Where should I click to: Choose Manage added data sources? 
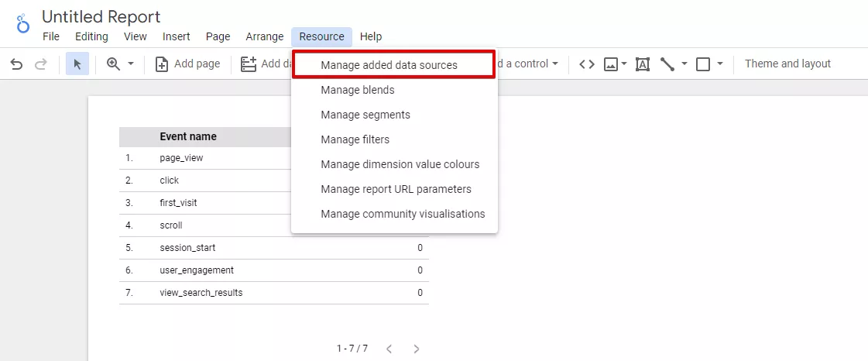click(393, 65)
